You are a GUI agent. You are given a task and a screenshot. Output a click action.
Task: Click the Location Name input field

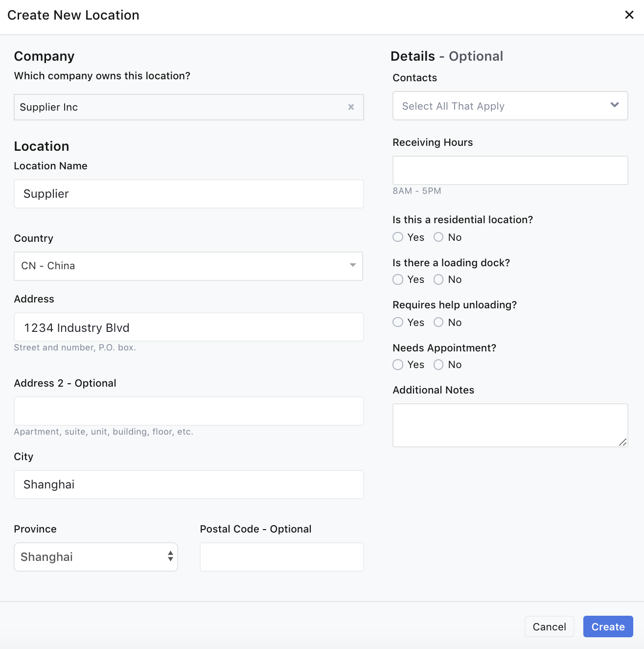[x=188, y=194]
